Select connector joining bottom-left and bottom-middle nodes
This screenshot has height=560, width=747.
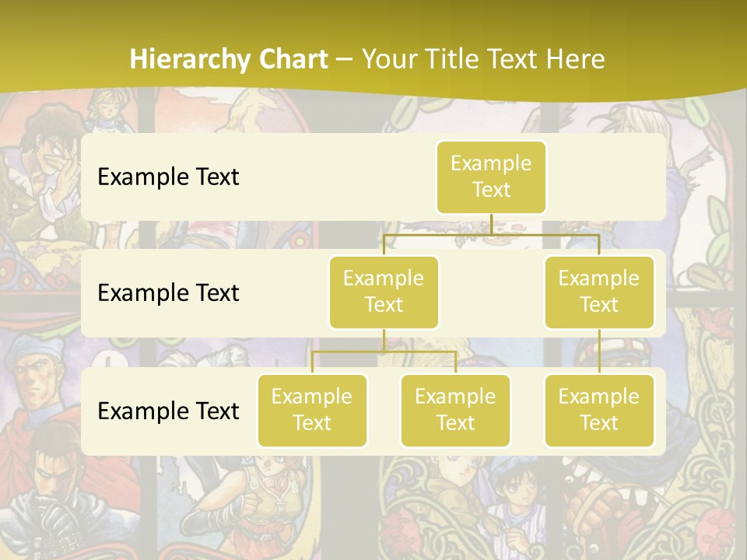click(x=384, y=352)
